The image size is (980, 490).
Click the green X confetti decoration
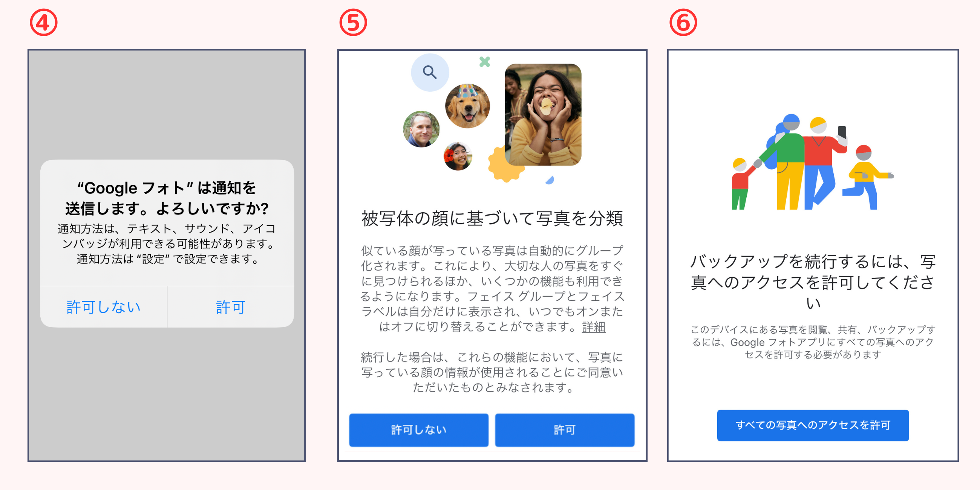(484, 62)
